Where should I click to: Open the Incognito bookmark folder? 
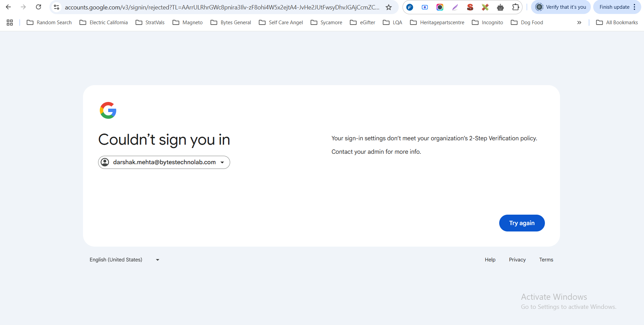coord(488,23)
